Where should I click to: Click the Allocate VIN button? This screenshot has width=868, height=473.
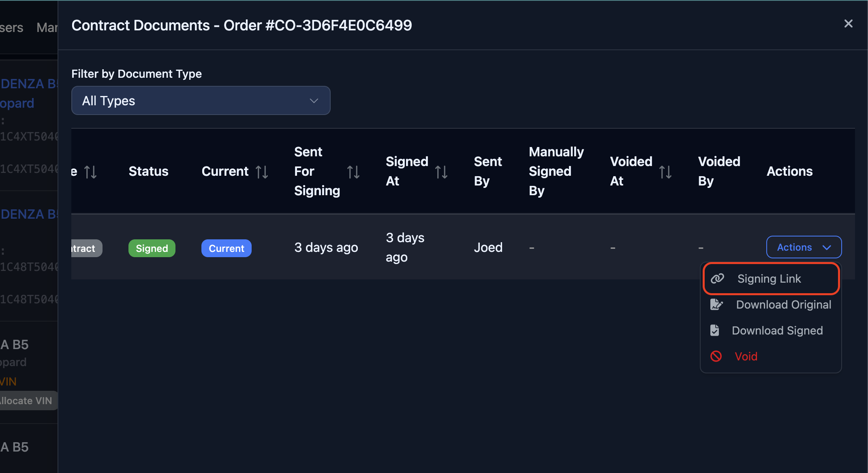click(27, 401)
